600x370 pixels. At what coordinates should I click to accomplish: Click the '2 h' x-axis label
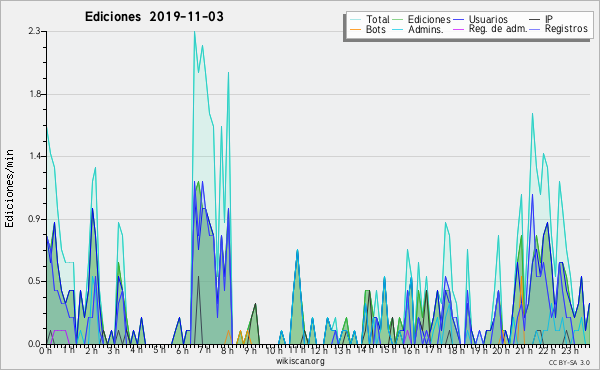point(91,351)
